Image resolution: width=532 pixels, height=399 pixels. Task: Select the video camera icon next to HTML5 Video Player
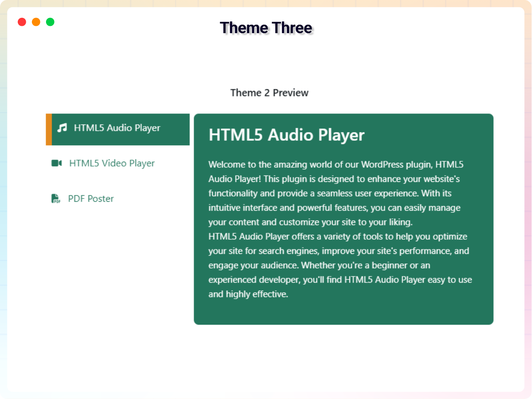coord(56,163)
